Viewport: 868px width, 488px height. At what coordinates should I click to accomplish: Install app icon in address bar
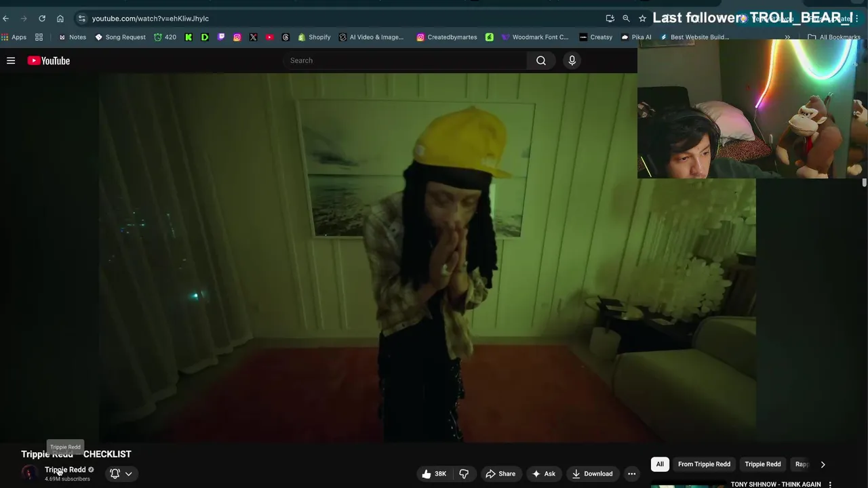pos(610,18)
